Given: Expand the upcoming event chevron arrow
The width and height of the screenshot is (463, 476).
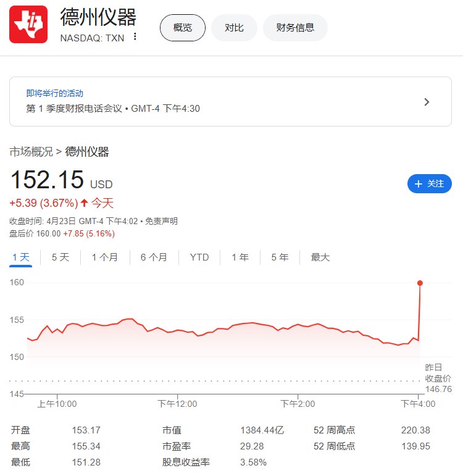Looking at the screenshot, I should coord(427,102).
